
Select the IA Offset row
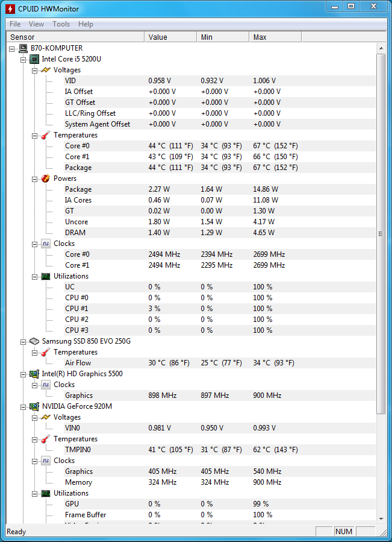click(x=220, y=92)
